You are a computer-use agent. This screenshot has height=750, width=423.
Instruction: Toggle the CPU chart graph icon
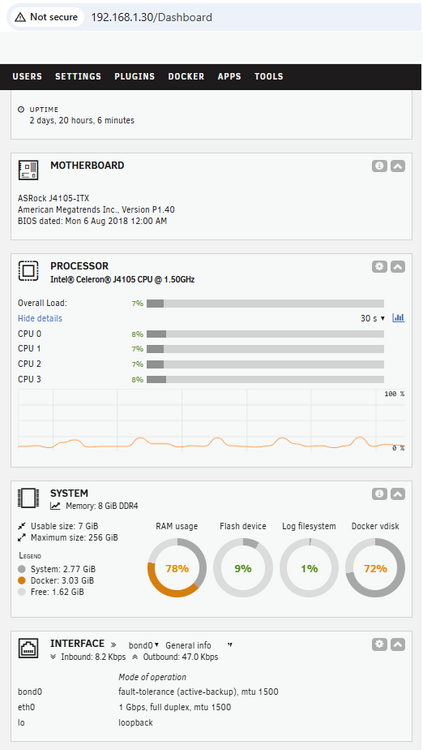coord(399,318)
